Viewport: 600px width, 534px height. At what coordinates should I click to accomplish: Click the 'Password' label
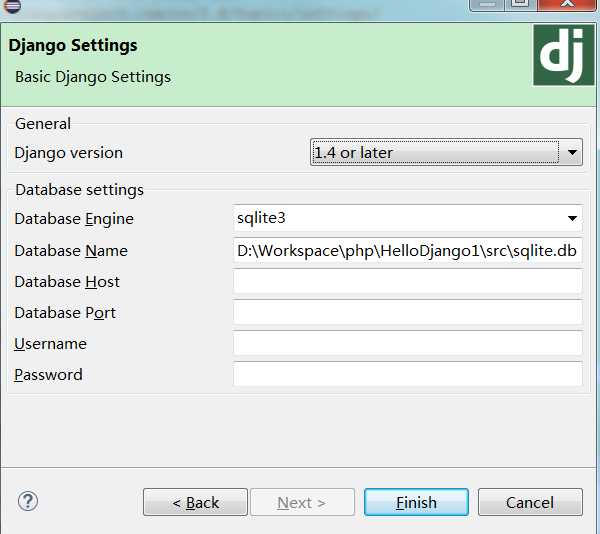coord(49,374)
